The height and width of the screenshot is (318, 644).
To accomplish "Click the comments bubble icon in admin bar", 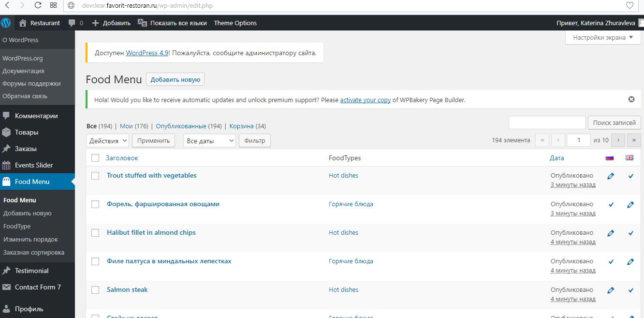I will tap(72, 23).
